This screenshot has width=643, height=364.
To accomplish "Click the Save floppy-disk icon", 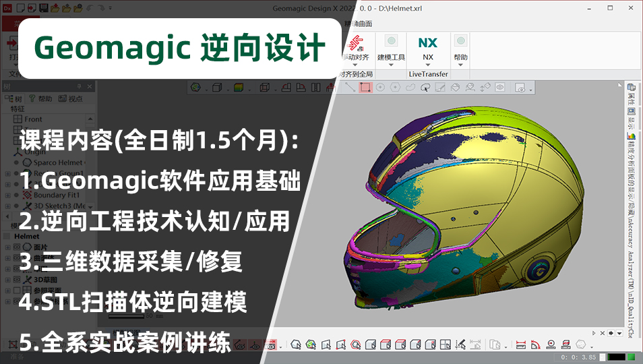I will pyautogui.click(x=43, y=8).
